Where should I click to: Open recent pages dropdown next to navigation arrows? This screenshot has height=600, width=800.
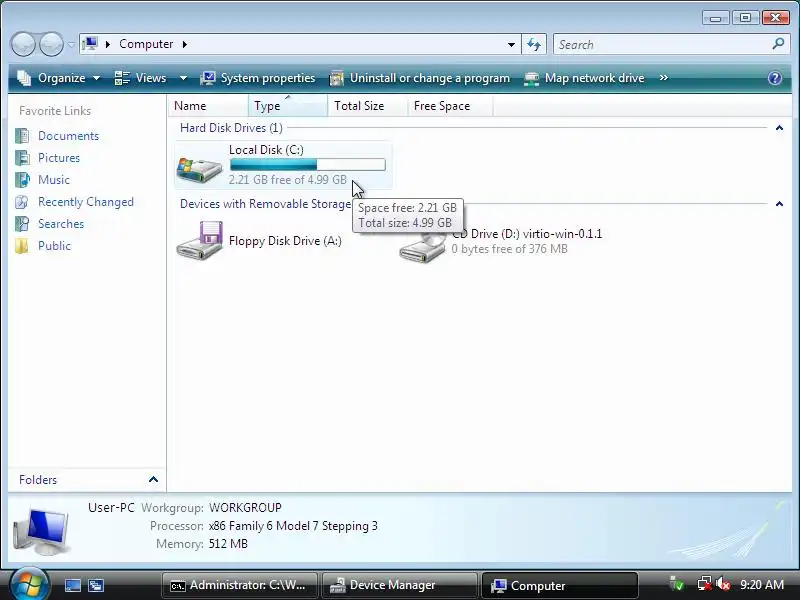click(x=71, y=44)
